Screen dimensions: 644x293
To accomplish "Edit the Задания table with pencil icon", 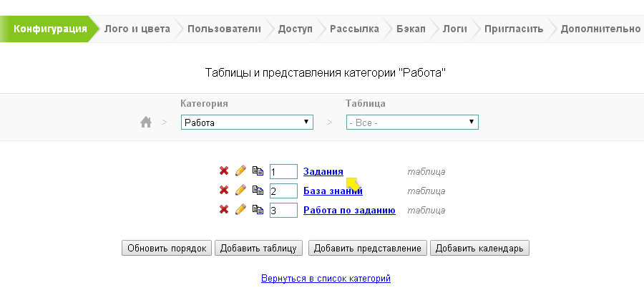I will [240, 171].
